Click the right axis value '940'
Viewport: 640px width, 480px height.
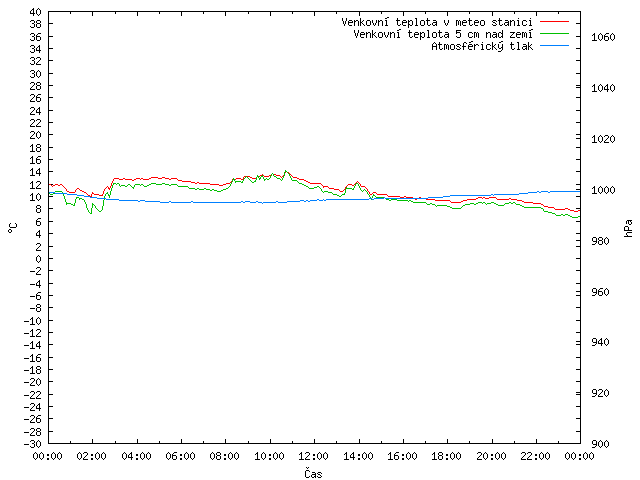[x=600, y=342]
